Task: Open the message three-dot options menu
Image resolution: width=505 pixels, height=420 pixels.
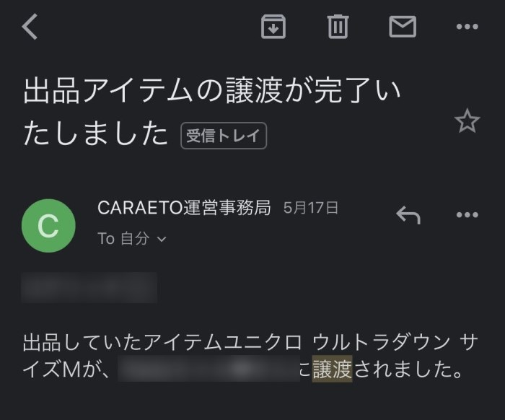Action: 467,215
